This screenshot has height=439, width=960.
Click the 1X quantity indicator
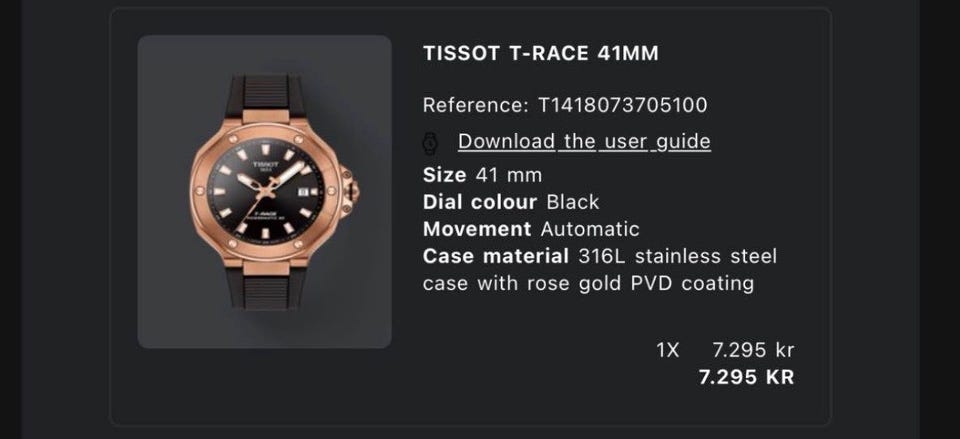(667, 350)
